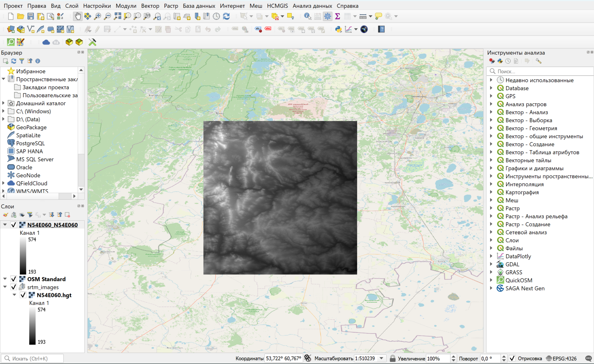The width and height of the screenshot is (594, 364).
Task: Click the toolbox search field
Action: 540,71
